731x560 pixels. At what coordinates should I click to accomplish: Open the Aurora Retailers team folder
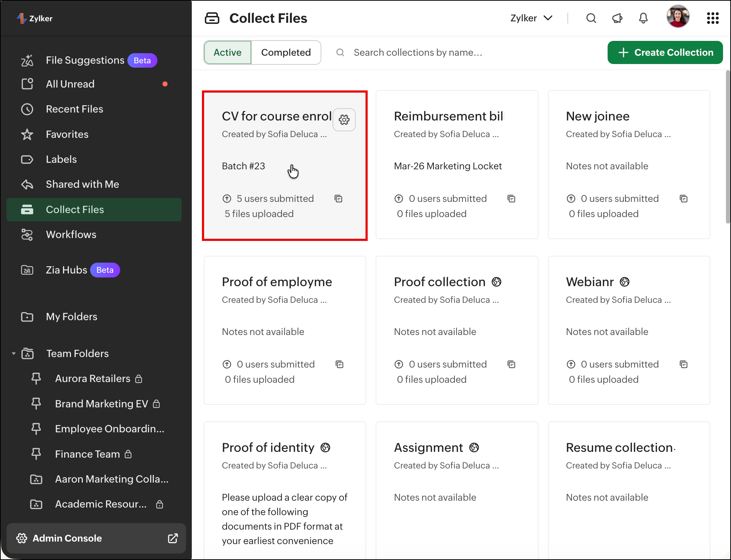pos(92,378)
